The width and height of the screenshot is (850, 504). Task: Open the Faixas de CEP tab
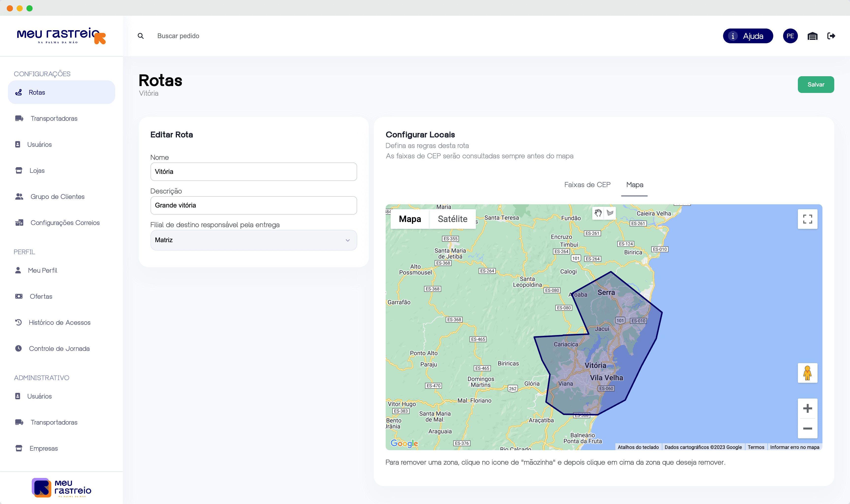[587, 185]
